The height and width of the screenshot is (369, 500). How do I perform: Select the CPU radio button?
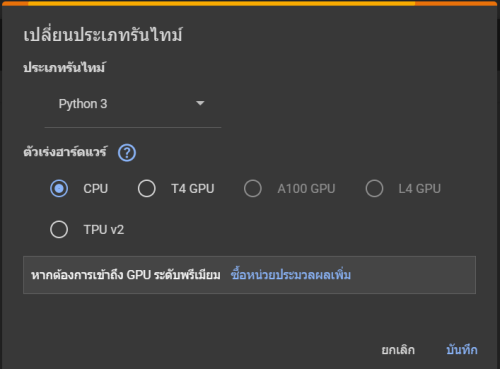pos(59,188)
